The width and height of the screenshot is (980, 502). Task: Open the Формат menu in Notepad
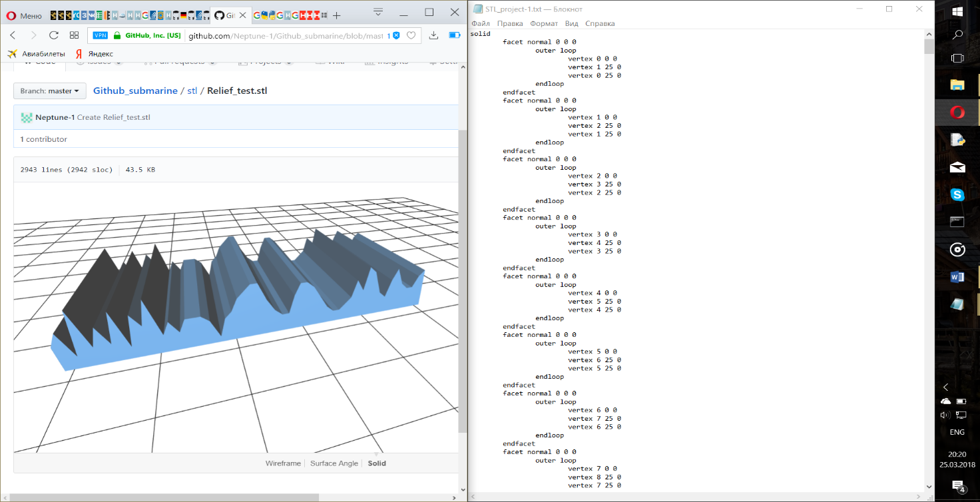coord(544,23)
